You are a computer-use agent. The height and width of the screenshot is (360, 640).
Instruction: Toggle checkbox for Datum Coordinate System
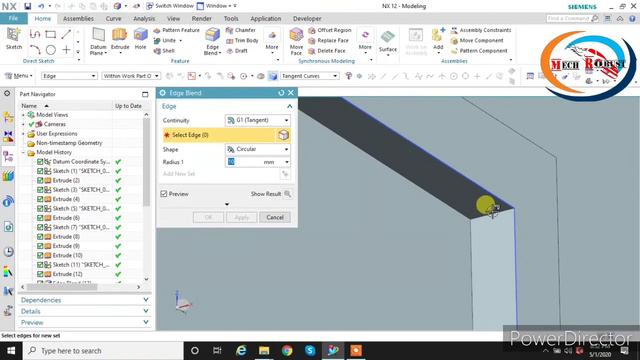[40, 162]
